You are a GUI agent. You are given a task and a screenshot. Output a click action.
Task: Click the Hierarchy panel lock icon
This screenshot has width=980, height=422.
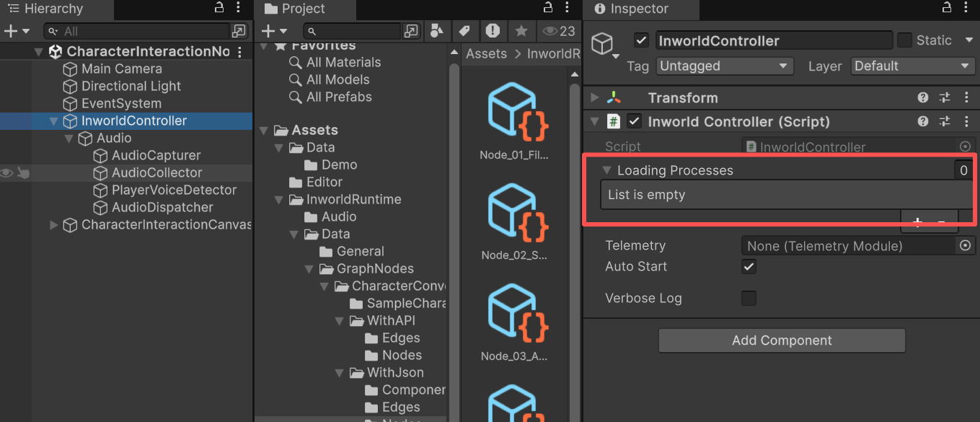point(219,9)
